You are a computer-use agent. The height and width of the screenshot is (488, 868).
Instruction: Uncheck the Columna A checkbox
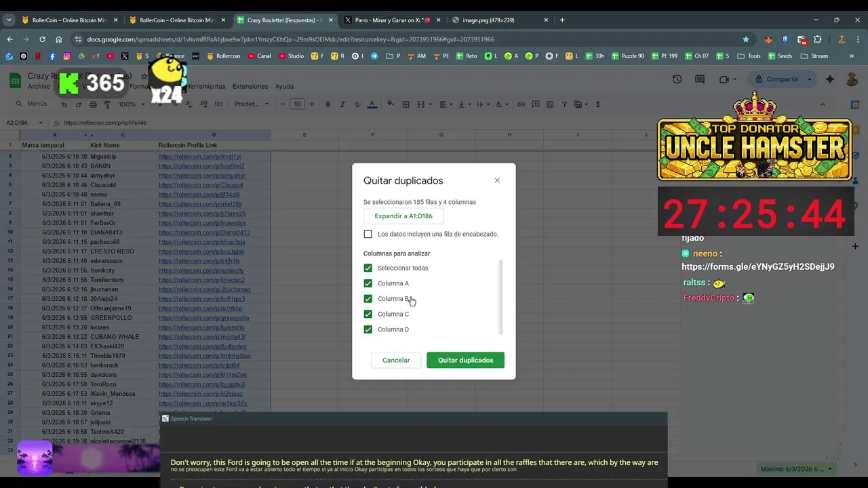pyautogui.click(x=368, y=283)
